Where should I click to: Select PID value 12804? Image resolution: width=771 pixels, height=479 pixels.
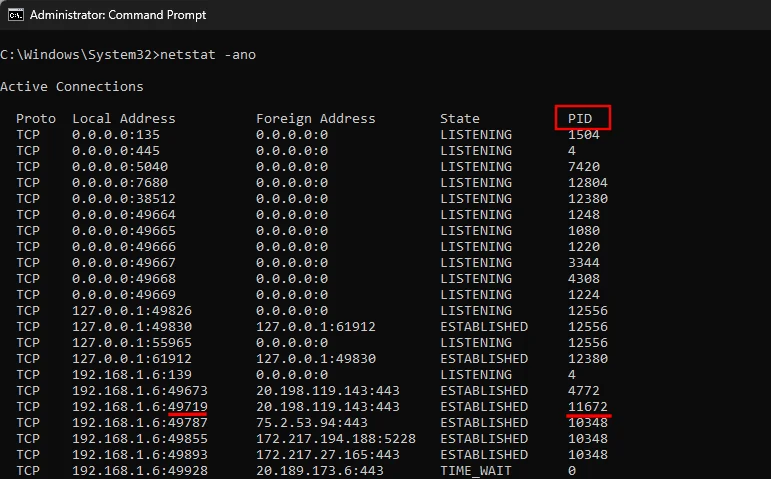tap(588, 182)
